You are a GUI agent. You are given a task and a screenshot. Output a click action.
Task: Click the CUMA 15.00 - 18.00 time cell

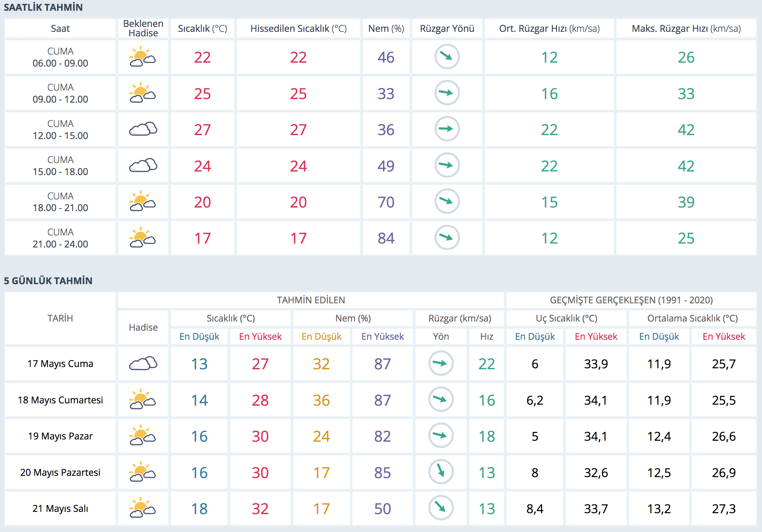[x=60, y=166]
